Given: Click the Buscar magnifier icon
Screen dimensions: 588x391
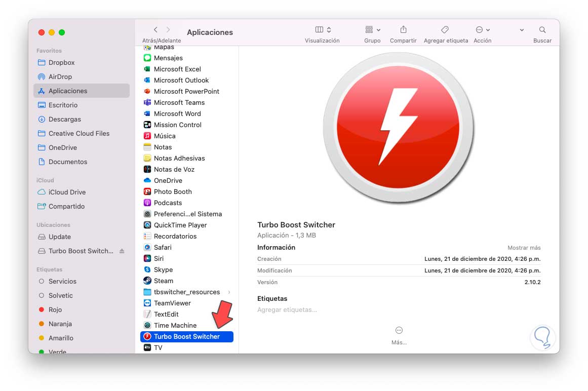Looking at the screenshot, I should (x=542, y=29).
